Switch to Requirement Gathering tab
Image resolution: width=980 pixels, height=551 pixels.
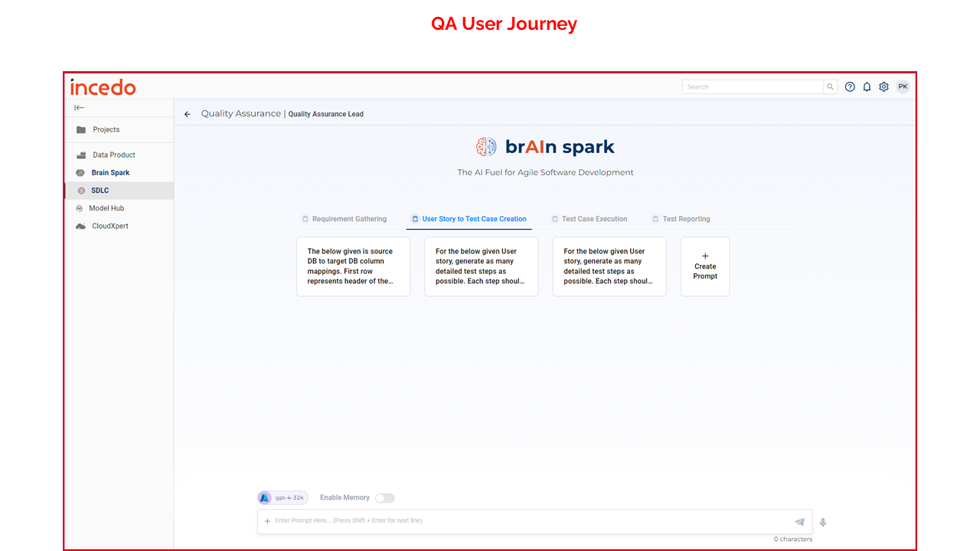(x=344, y=219)
